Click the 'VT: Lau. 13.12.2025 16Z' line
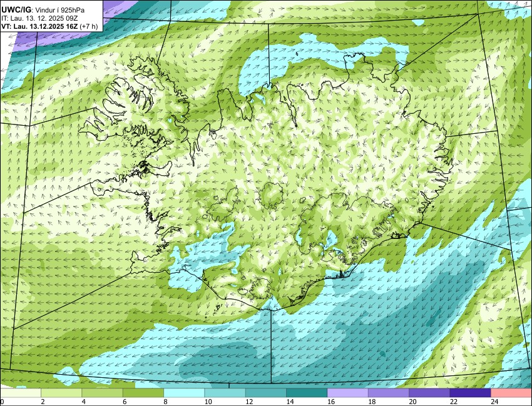The width and height of the screenshot is (532, 406). click(x=39, y=26)
